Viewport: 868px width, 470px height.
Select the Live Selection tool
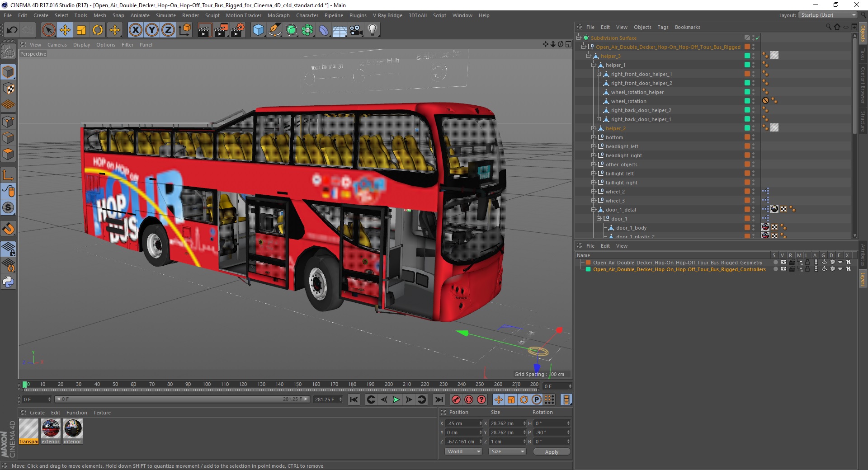point(48,30)
